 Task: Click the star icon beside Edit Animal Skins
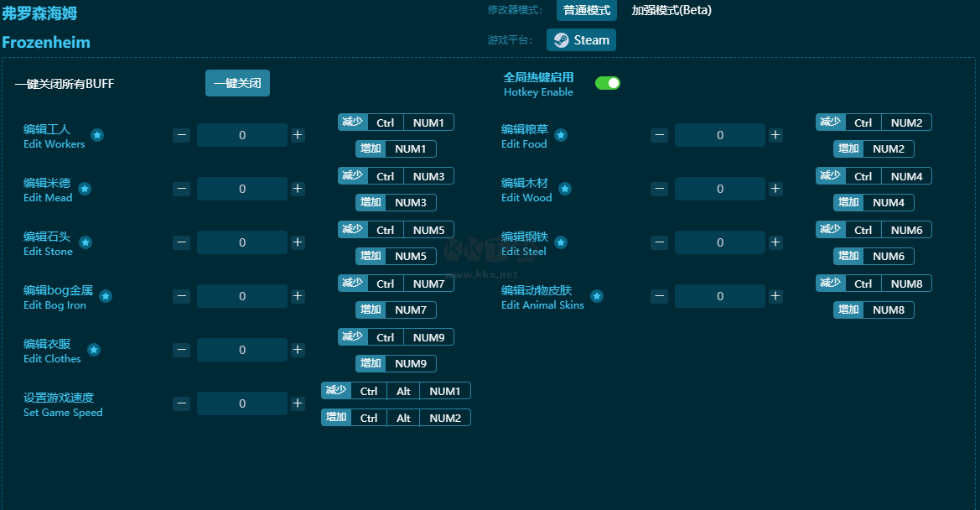(x=597, y=296)
